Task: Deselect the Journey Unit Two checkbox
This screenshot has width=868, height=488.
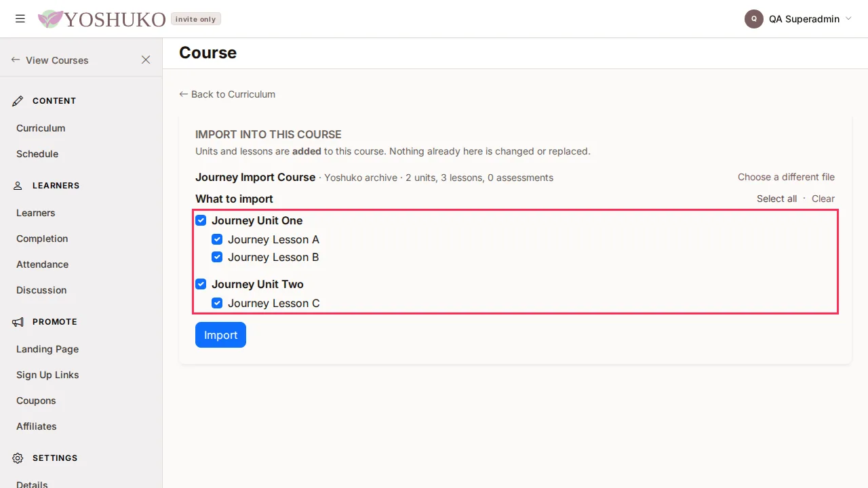Action: [x=201, y=284]
